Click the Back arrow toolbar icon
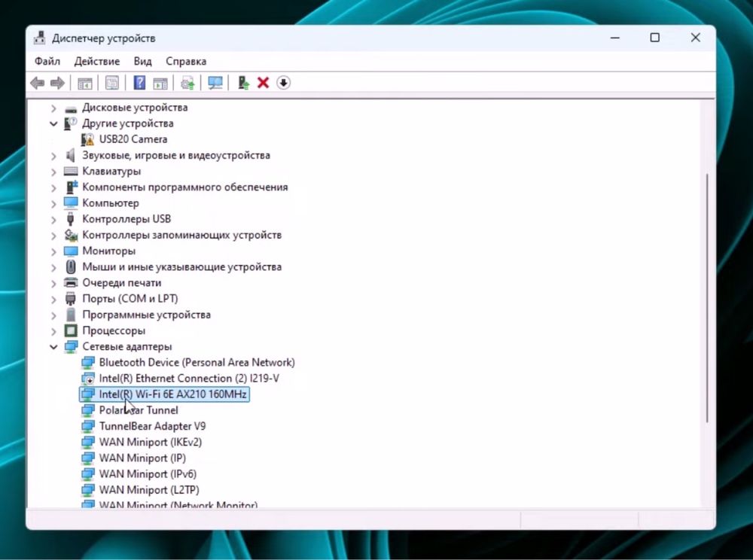Screen dimensions: 753x560 click(38, 83)
